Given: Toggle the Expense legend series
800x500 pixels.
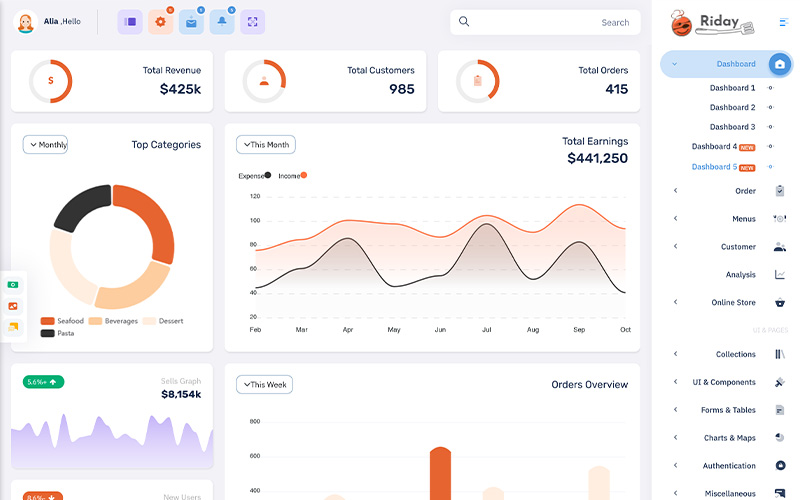Looking at the screenshot, I should pos(255,176).
